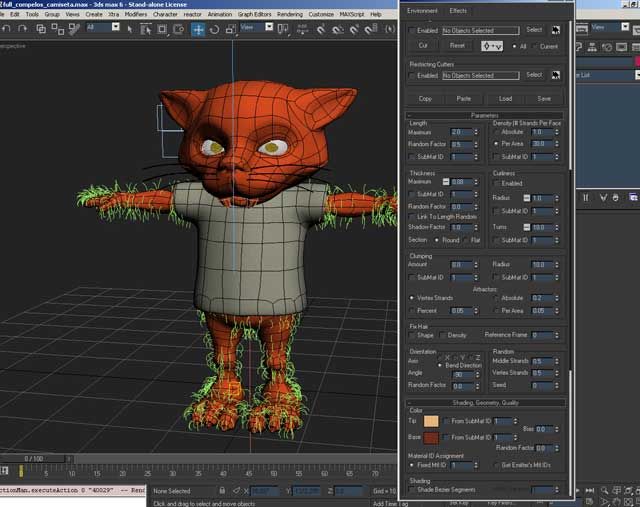Click the Undo arrow in the main toolbar
This screenshot has height=507, width=640.
click(x=7, y=29)
